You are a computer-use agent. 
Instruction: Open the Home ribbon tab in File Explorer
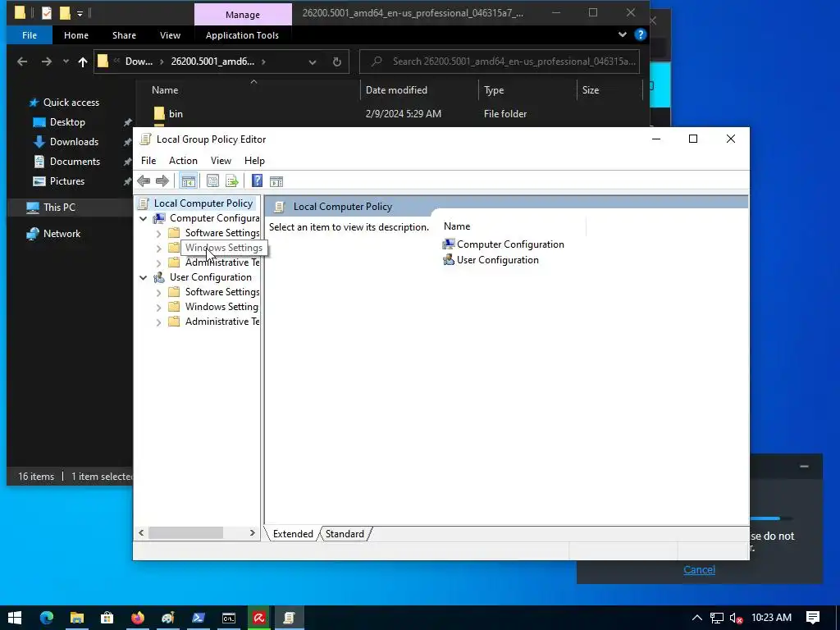(76, 35)
